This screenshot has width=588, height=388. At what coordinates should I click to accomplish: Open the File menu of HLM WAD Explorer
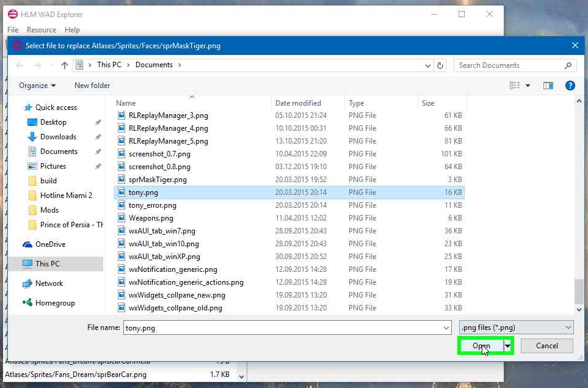[12, 29]
